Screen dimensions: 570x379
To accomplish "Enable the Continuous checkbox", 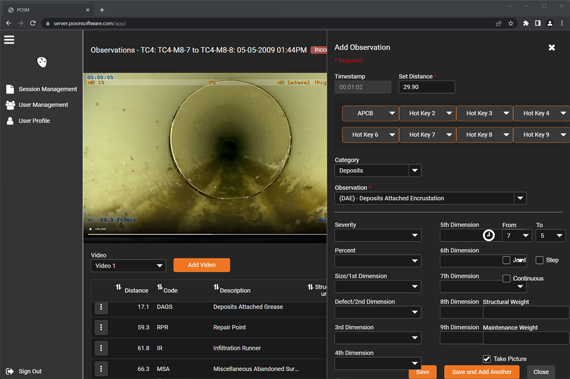I will point(506,279).
